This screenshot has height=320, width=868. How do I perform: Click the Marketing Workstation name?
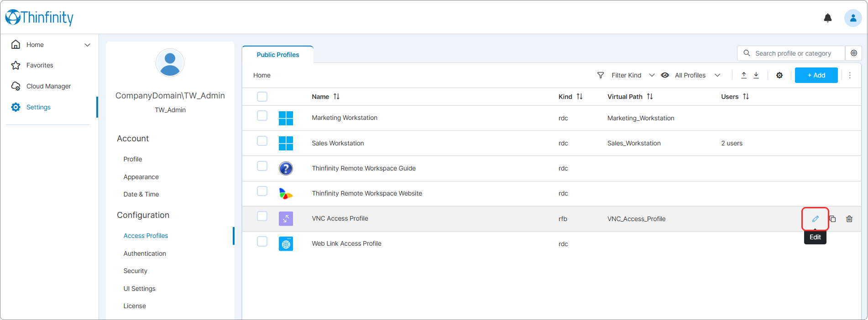345,118
